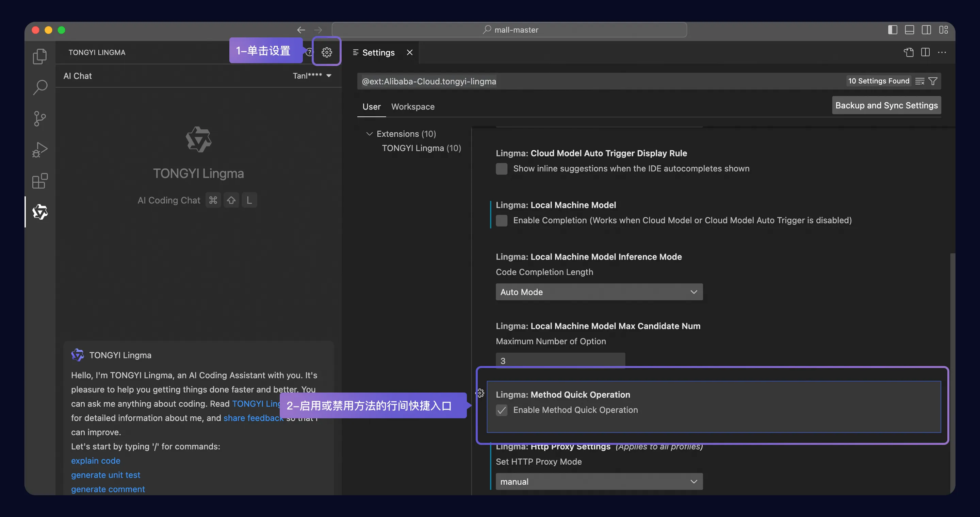This screenshot has height=517, width=980.
Task: Enable Local Machine Model completion checkbox
Action: click(x=502, y=220)
